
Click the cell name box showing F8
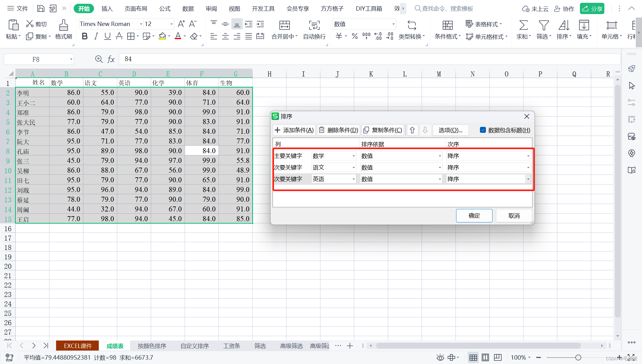coord(36,59)
